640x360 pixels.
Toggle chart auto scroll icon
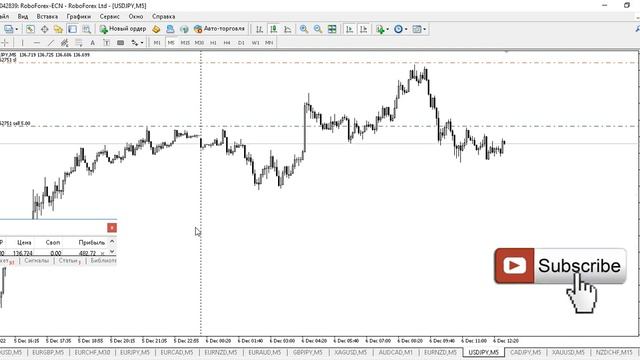349,29
